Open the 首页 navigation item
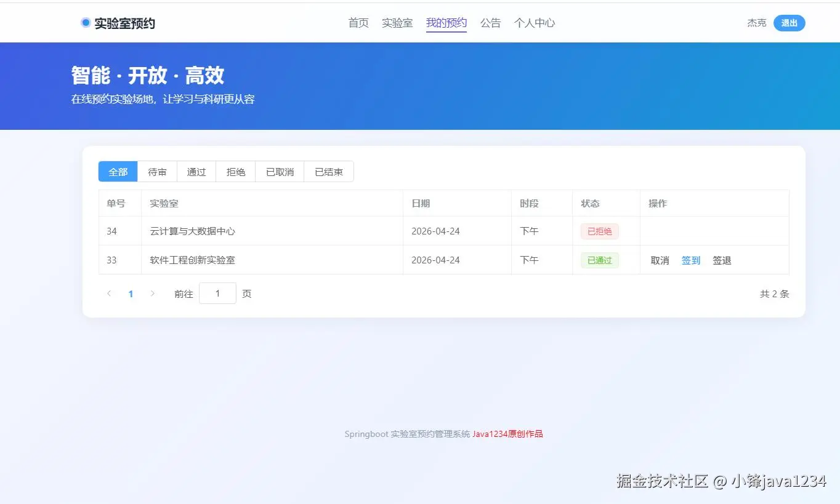The width and height of the screenshot is (840, 504). 358,23
